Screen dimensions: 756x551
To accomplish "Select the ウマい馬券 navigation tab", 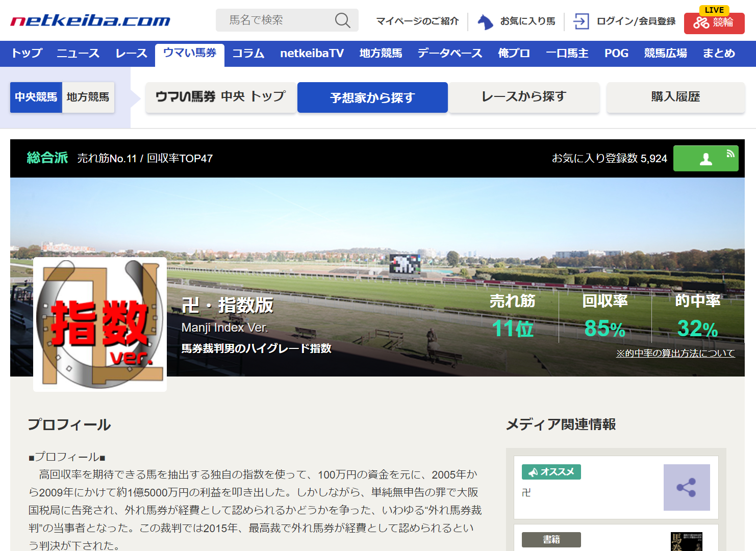I will point(190,54).
